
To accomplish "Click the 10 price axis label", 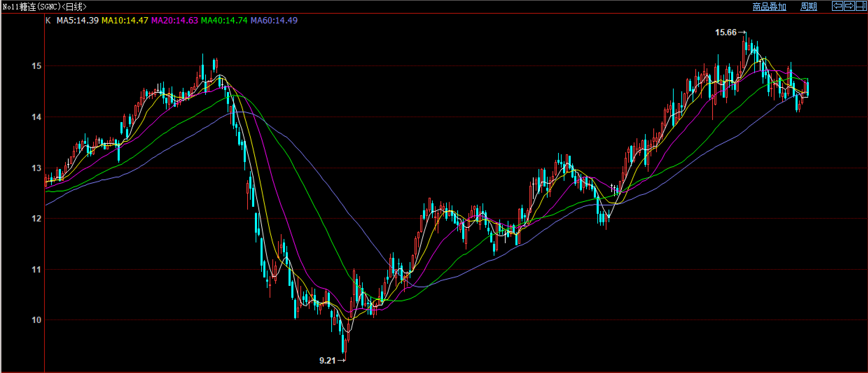I will [x=36, y=320].
